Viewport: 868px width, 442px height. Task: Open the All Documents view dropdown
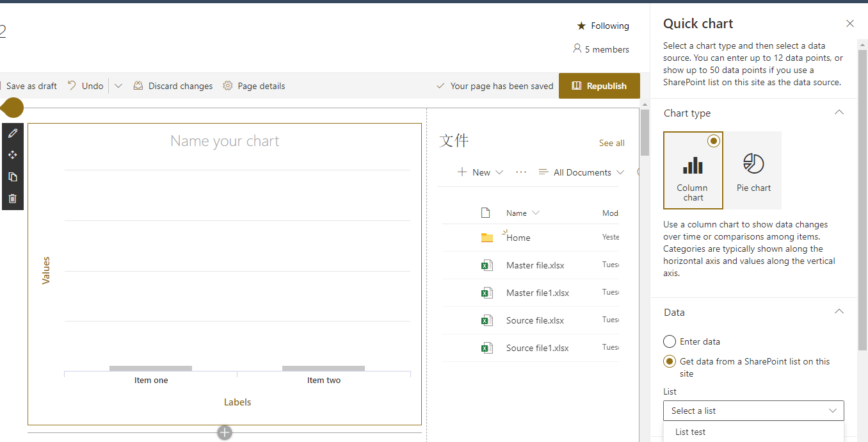[581, 172]
